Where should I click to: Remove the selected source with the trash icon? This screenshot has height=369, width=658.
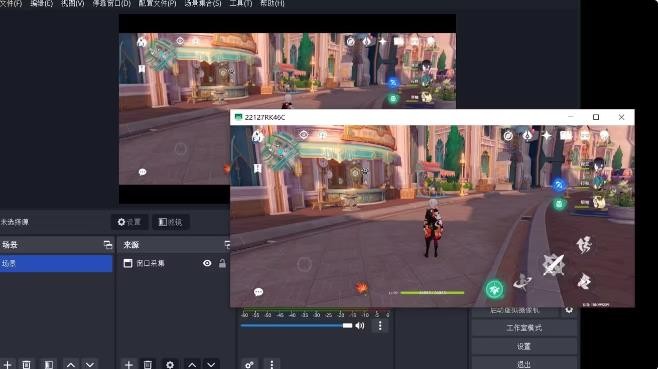click(x=148, y=364)
